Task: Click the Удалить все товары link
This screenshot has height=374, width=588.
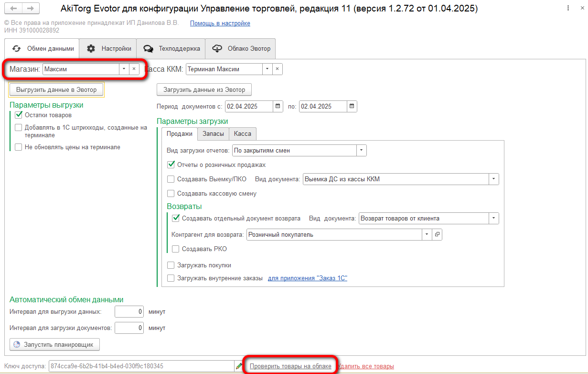Action: click(x=366, y=366)
